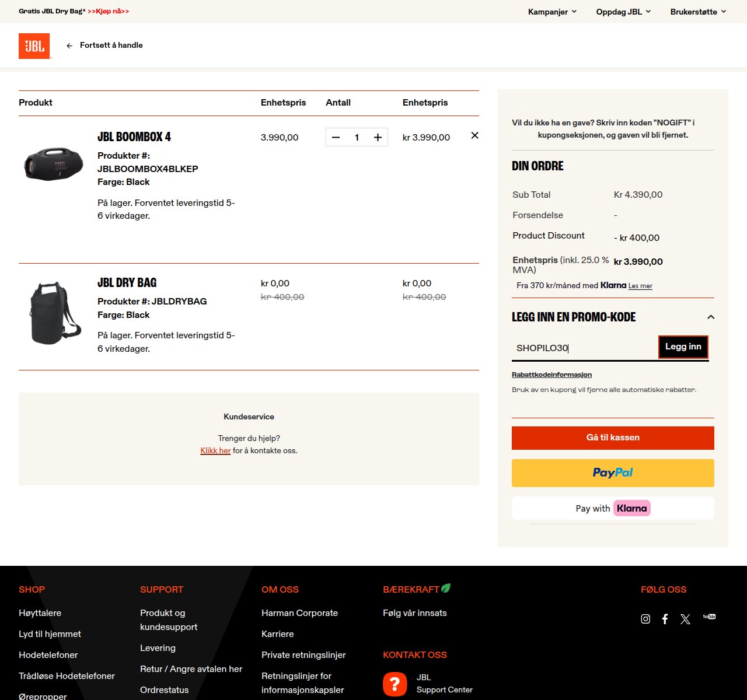Remove JBL Boombox 4 with the X icon

coord(474,135)
